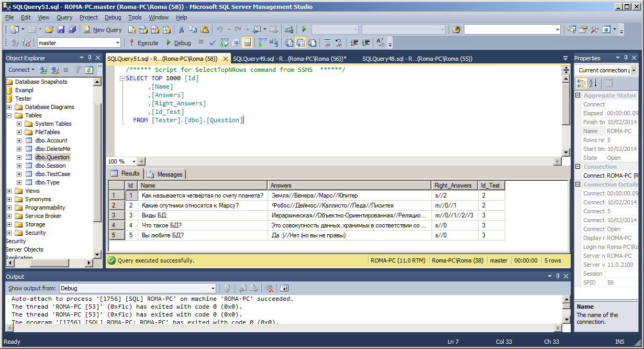Screen dimensions: 644x349
Task: Click Display Estimated Execution Plan icon
Action: pyautogui.click(x=225, y=43)
